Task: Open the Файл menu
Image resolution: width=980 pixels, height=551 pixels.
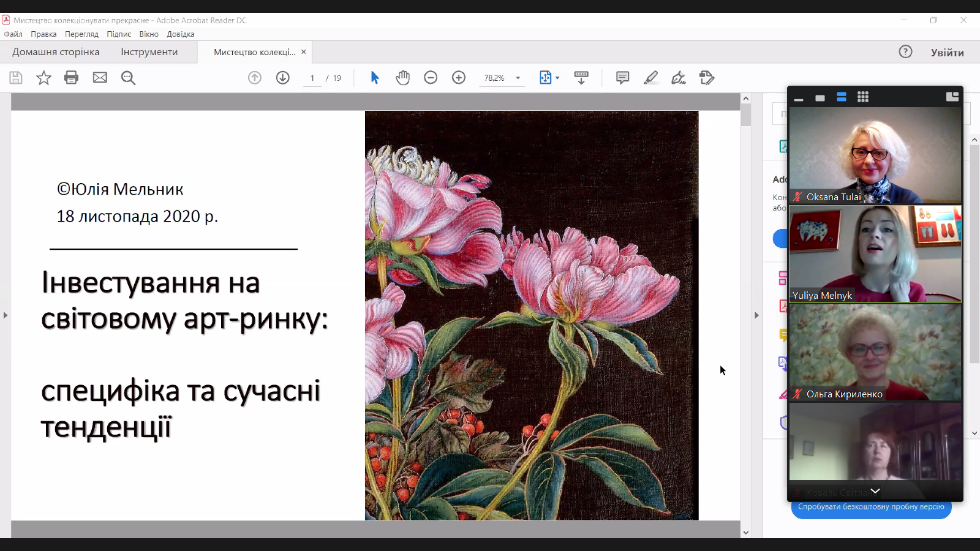Action: tap(13, 34)
